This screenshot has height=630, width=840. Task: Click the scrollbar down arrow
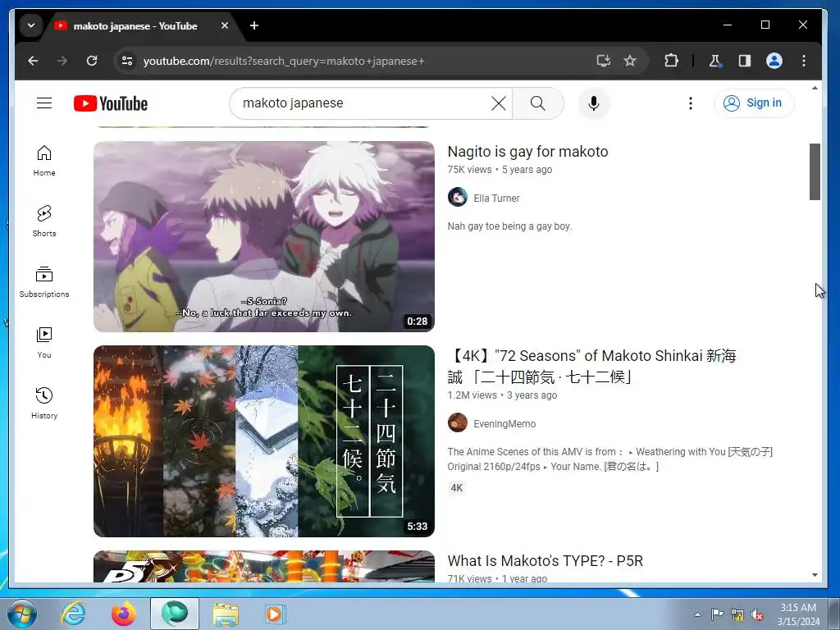tap(815, 575)
